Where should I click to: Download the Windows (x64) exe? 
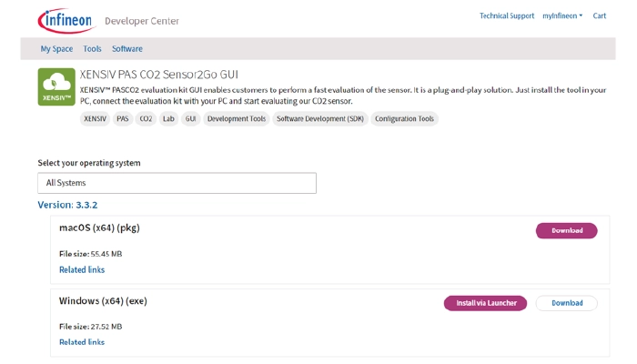click(x=566, y=303)
